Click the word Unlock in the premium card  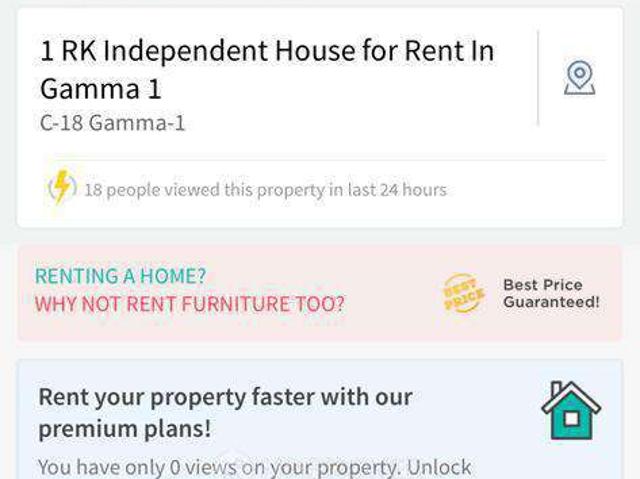[436, 467]
